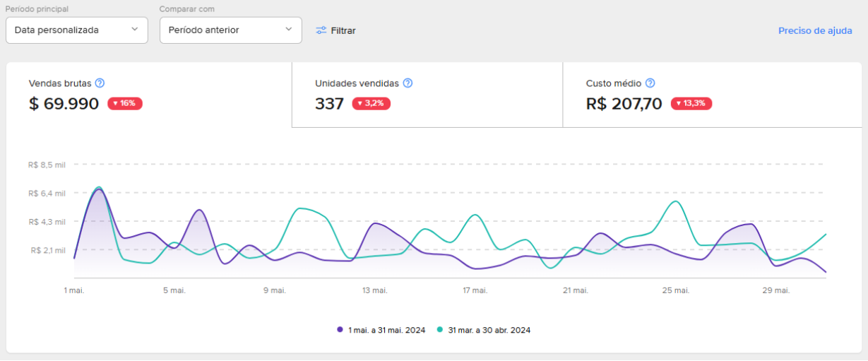Click the chevron in Período anterior box
868x361 pixels.
point(289,30)
